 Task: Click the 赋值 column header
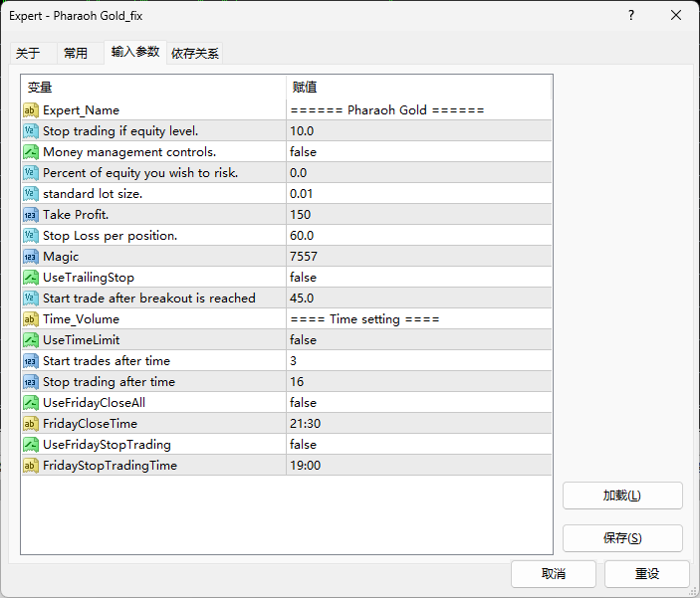pyautogui.click(x=419, y=87)
